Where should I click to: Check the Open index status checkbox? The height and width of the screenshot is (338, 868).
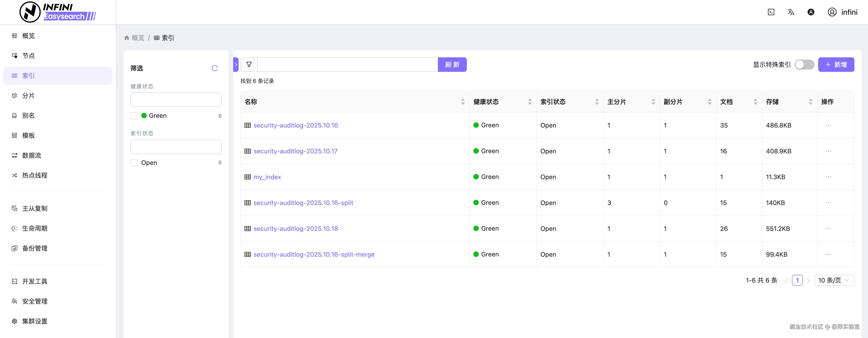click(x=134, y=163)
